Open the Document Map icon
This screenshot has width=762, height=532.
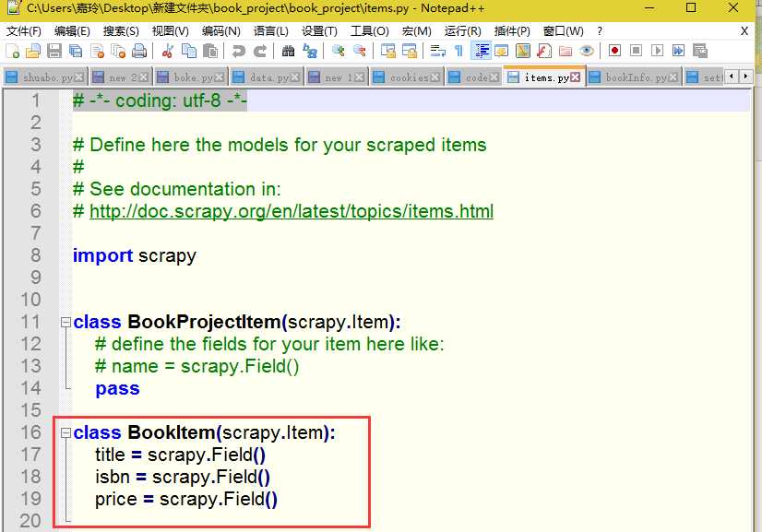coord(523,51)
